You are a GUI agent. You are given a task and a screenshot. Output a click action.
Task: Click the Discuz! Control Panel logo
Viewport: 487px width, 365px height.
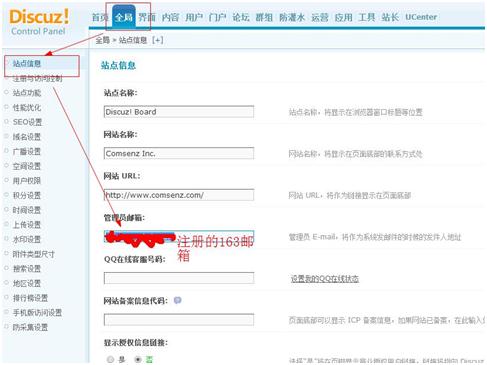coord(39,22)
